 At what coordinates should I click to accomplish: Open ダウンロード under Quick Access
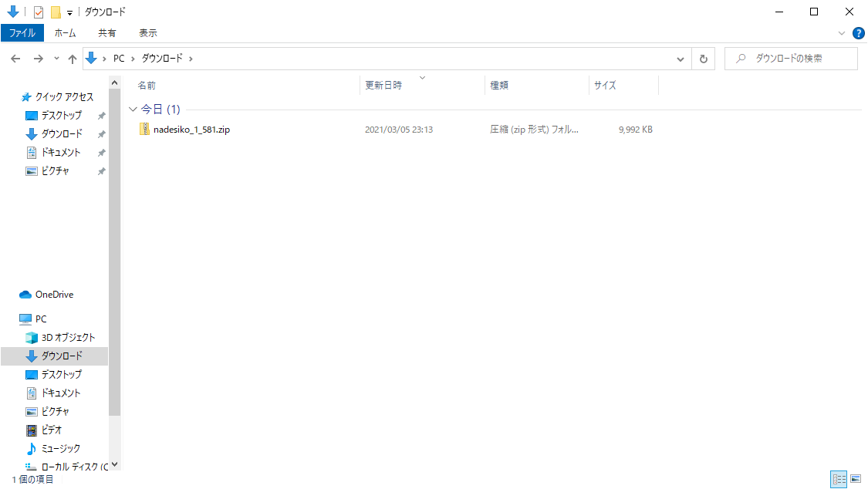[x=62, y=134]
